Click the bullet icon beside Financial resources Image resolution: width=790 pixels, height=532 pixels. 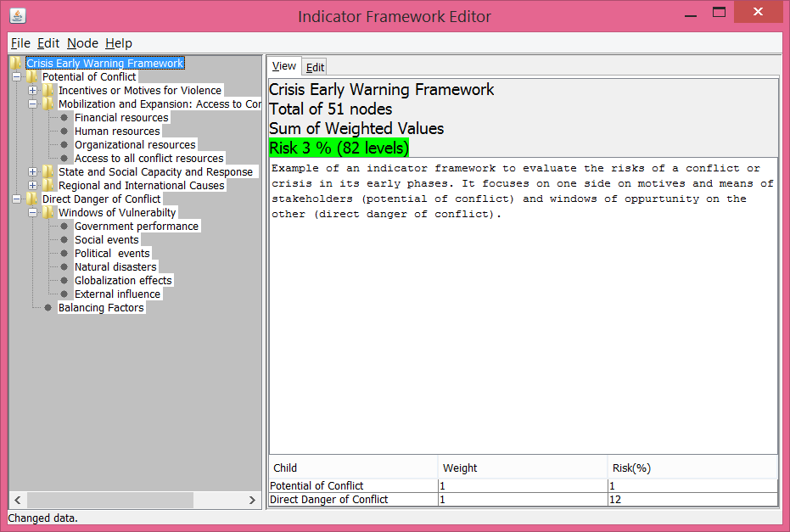[64, 117]
